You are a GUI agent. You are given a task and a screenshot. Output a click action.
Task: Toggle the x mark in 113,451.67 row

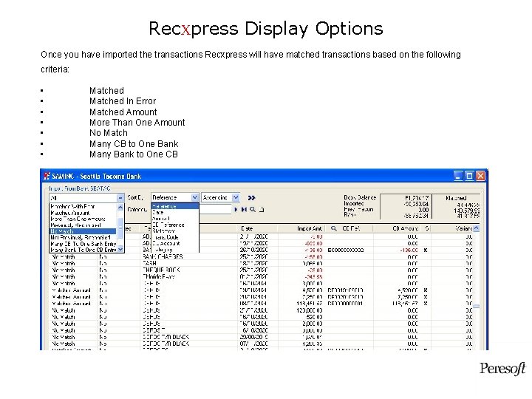point(426,304)
